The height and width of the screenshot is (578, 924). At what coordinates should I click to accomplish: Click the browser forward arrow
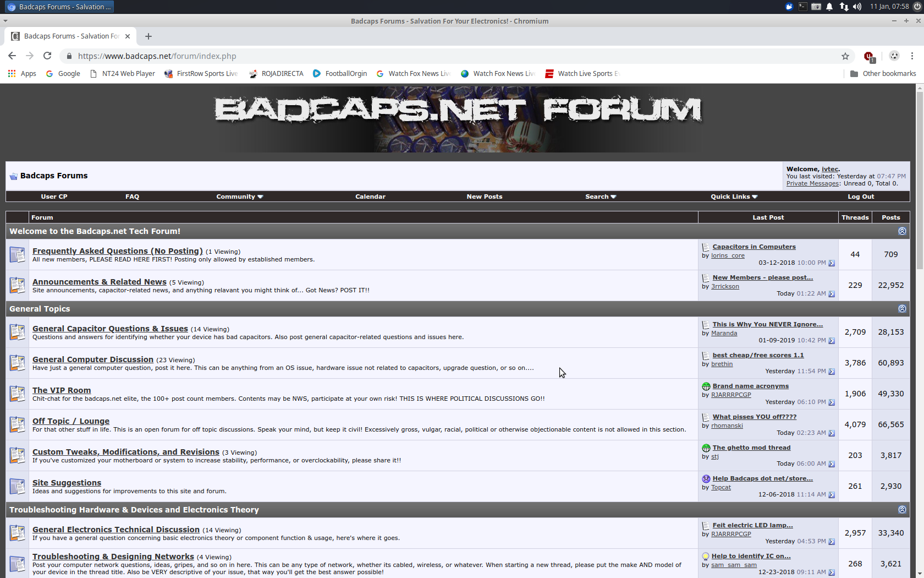coord(30,56)
